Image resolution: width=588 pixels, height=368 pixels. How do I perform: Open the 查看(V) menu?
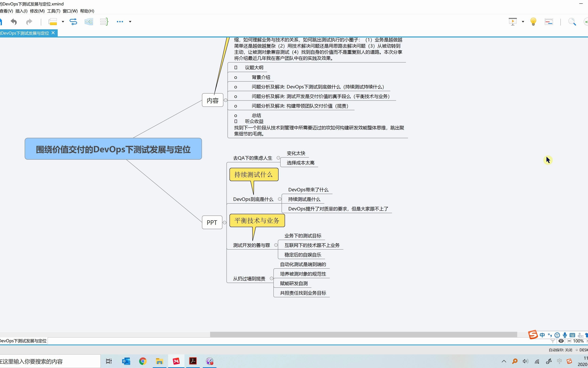[x=6, y=11]
